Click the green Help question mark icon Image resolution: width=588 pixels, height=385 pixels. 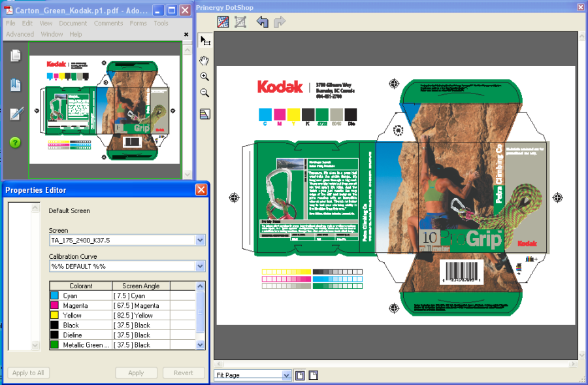click(x=15, y=142)
